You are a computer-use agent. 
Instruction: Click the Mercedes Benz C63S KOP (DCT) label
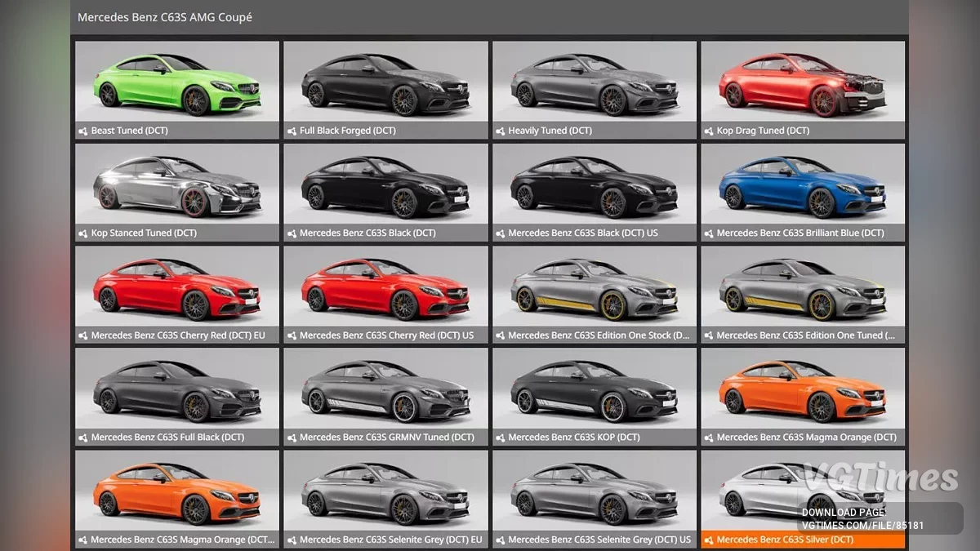(574, 438)
